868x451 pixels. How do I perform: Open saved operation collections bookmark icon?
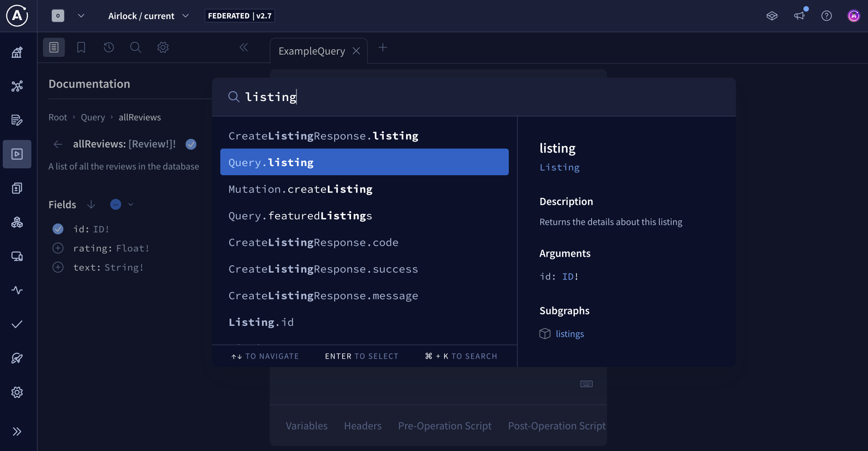click(x=81, y=47)
